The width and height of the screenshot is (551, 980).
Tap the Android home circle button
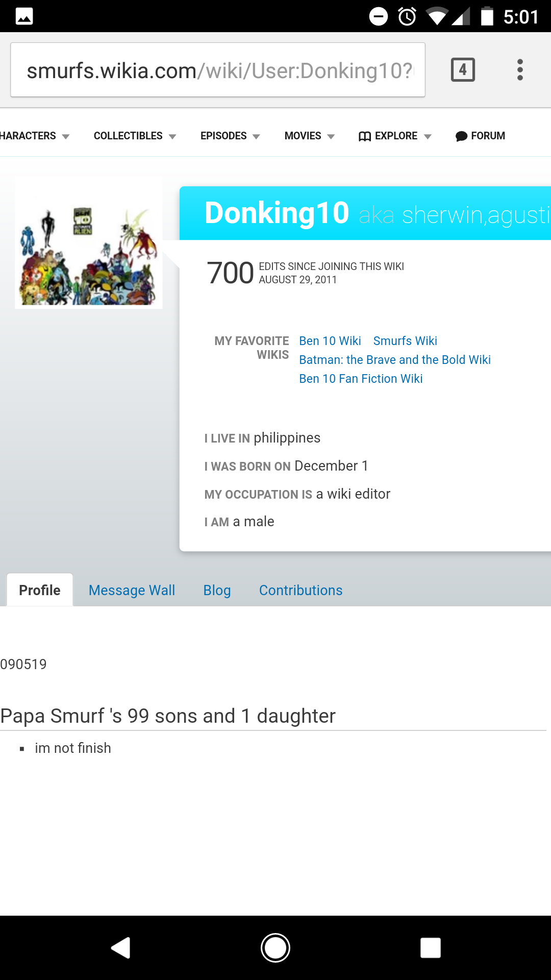275,948
